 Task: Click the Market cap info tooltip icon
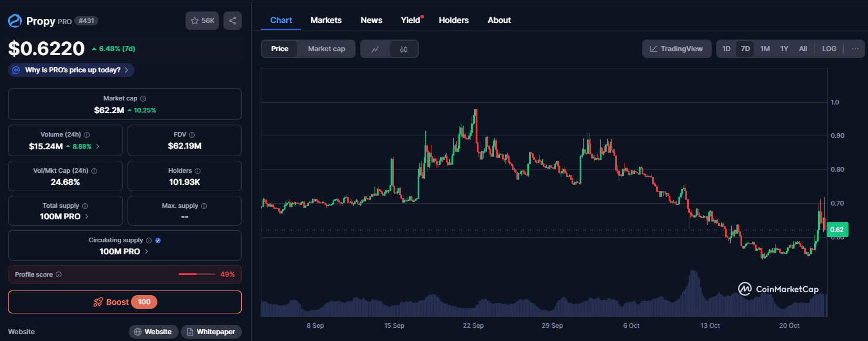pyautogui.click(x=142, y=98)
